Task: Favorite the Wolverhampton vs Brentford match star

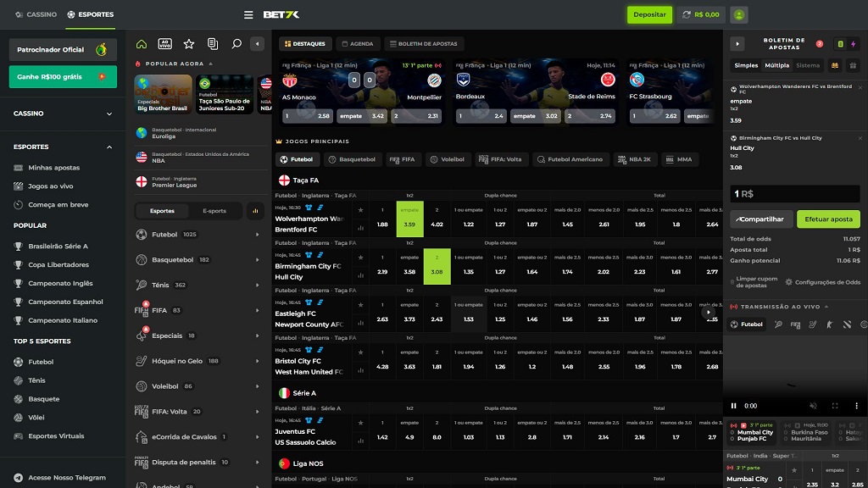Action: pos(361,210)
